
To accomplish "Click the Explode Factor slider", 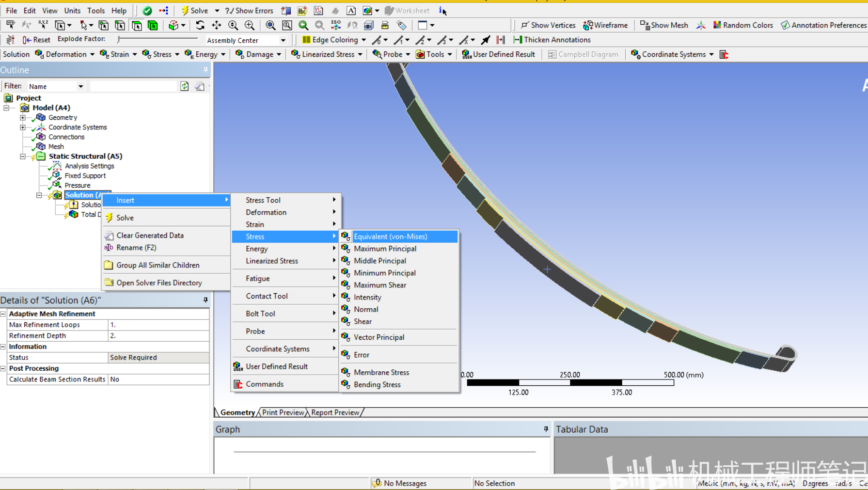I will pos(158,39).
